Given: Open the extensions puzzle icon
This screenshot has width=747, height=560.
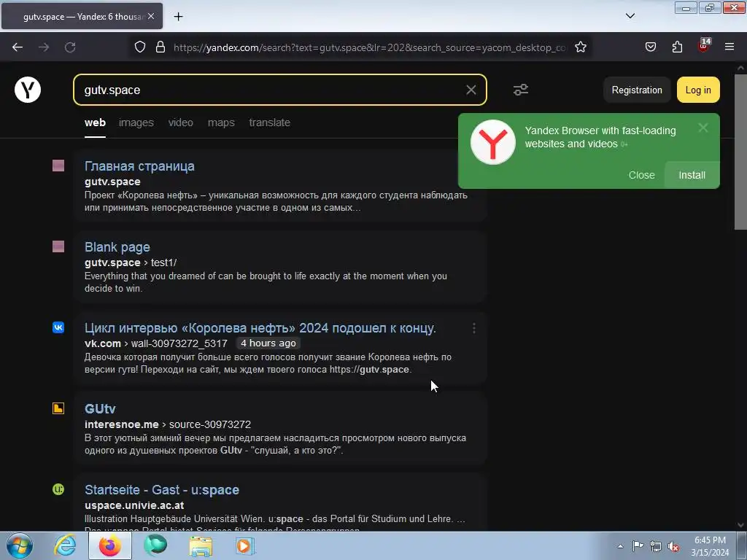Looking at the screenshot, I should tap(677, 47).
